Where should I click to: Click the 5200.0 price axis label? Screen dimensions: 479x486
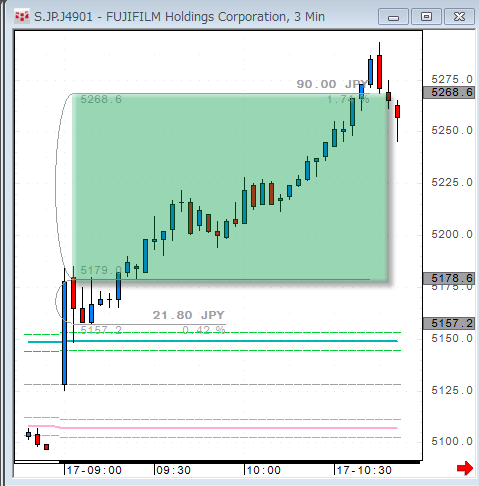point(452,234)
